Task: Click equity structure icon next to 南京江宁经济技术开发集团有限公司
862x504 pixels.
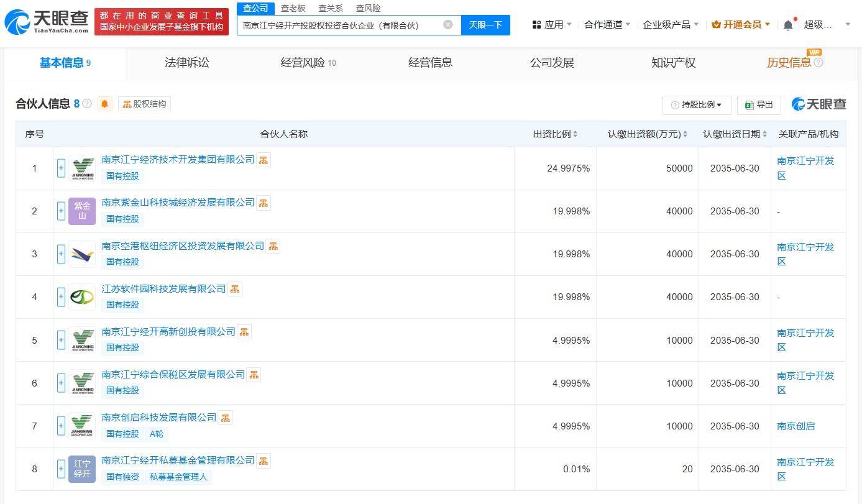Action: pyautogui.click(x=264, y=160)
